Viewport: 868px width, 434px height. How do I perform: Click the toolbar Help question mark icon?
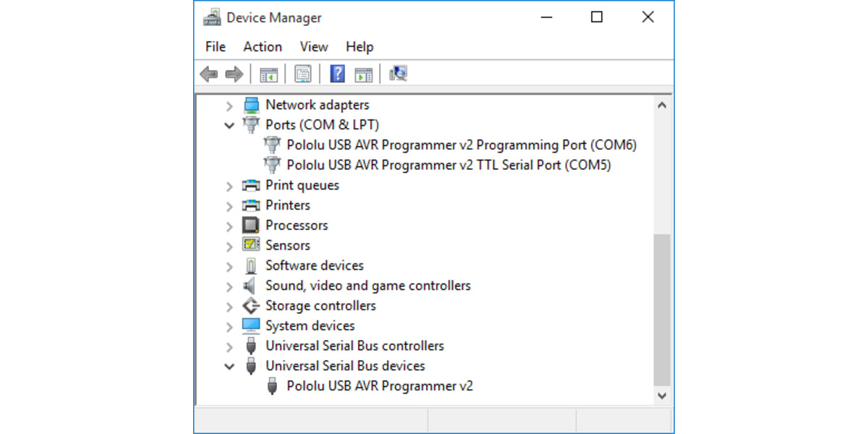(337, 73)
